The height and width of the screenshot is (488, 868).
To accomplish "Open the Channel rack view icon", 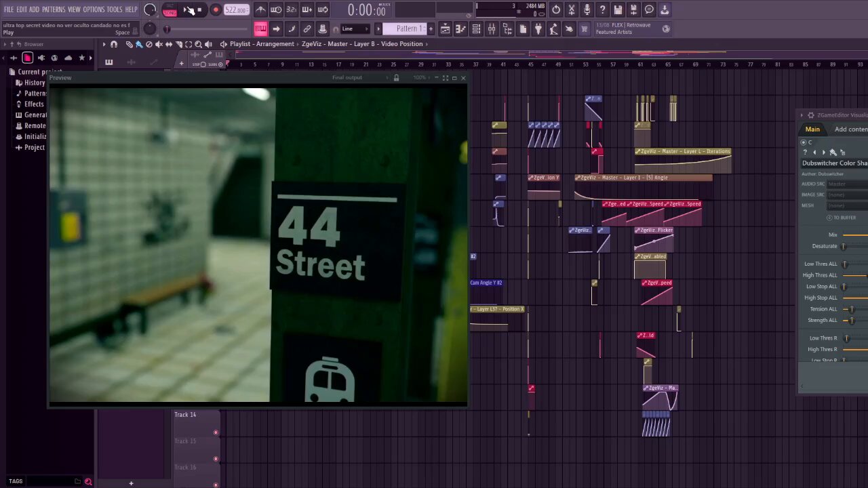I will (476, 28).
